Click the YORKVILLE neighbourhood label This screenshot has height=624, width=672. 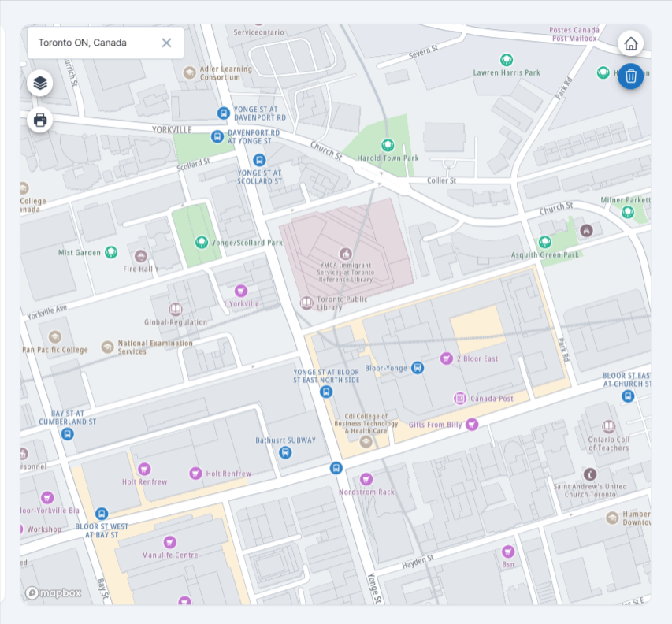172,130
